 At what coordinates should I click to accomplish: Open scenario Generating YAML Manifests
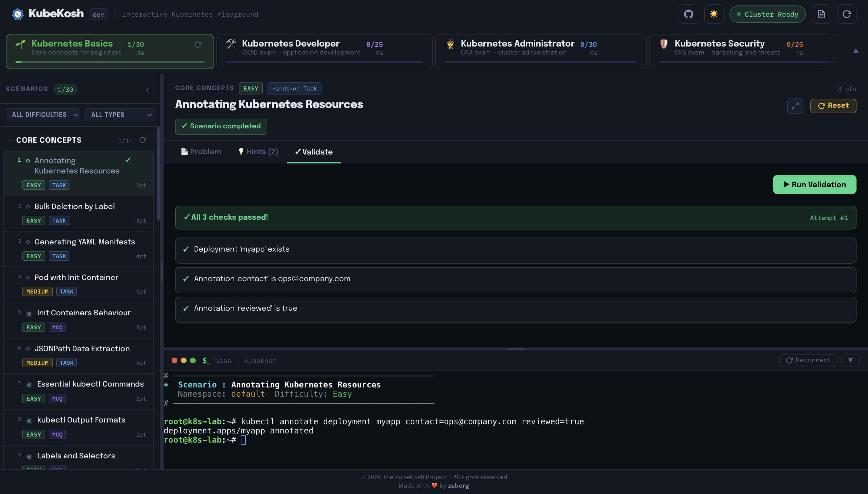pyautogui.click(x=79, y=249)
